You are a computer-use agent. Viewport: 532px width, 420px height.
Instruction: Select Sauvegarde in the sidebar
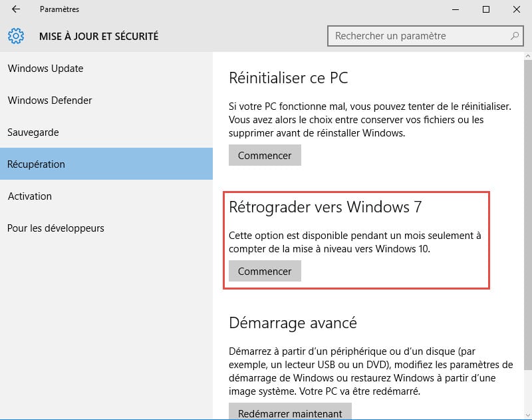[33, 132]
